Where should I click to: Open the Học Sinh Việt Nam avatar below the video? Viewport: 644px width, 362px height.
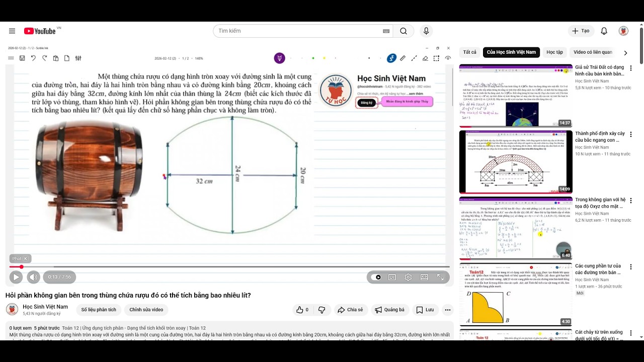12,309
